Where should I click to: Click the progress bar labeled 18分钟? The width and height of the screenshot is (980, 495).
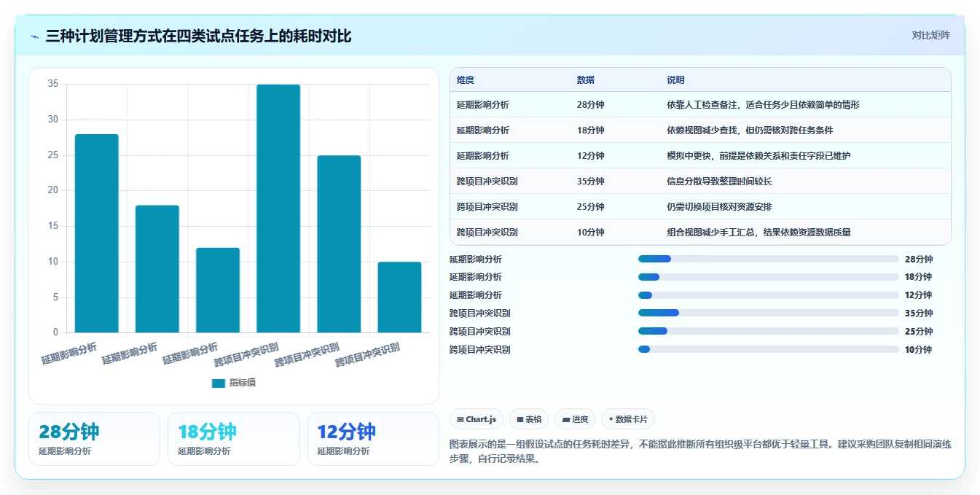(x=769, y=277)
